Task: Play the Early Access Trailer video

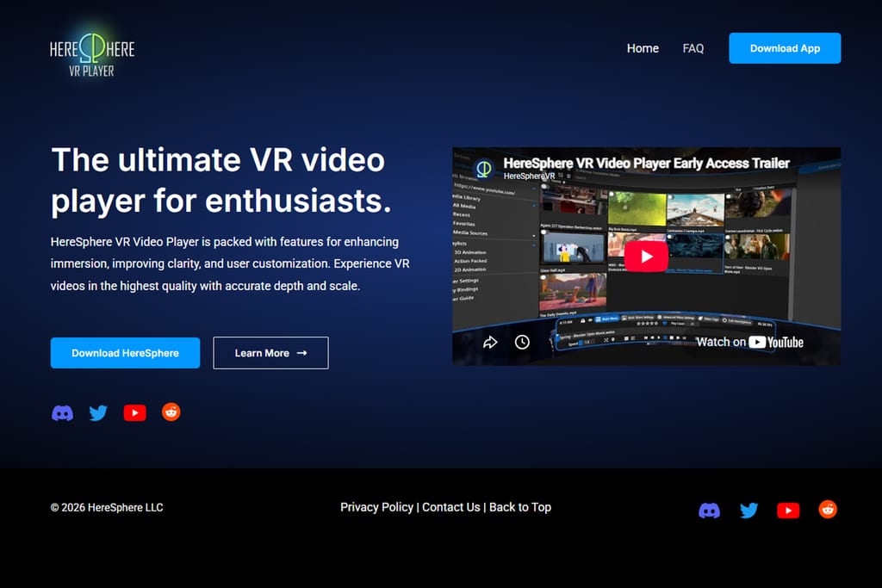Action: pyautogui.click(x=646, y=257)
